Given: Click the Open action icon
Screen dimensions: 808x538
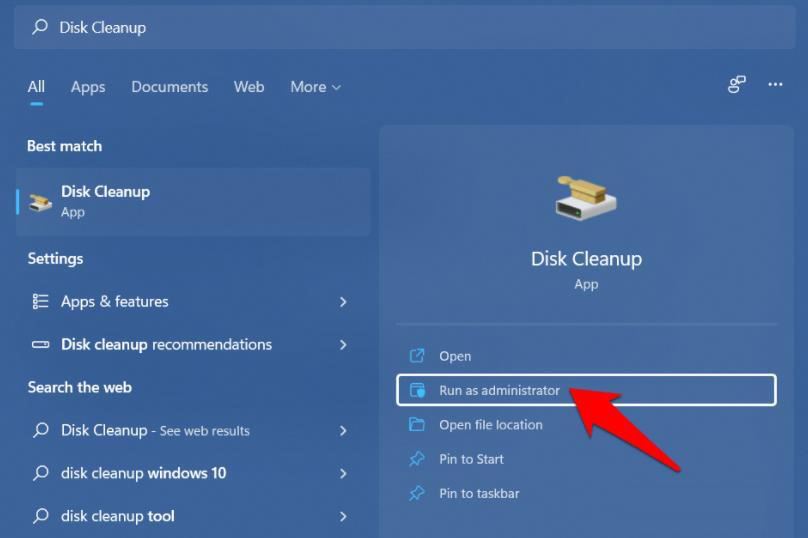Looking at the screenshot, I should click(x=416, y=356).
